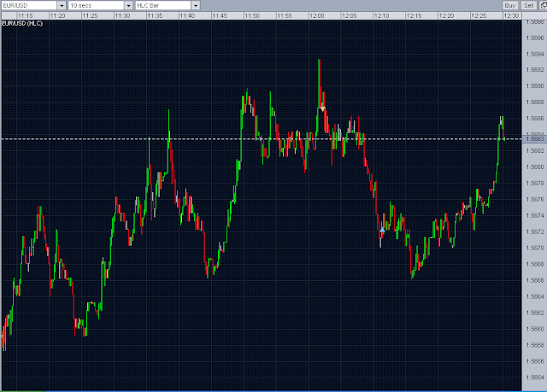Click the 1.5656 price axis label
The width and height of the screenshot is (547, 392).
pyautogui.click(x=535, y=361)
